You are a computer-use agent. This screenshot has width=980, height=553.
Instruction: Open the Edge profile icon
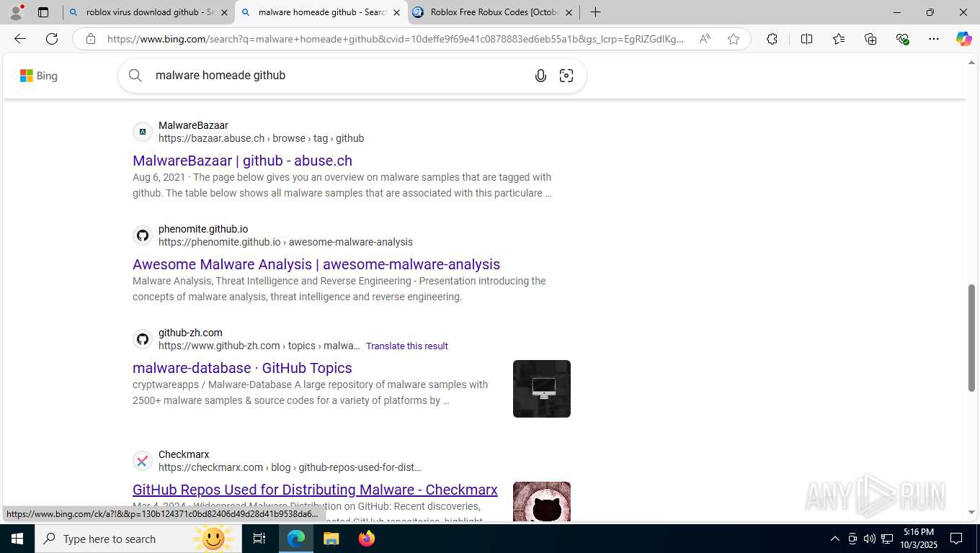16,12
